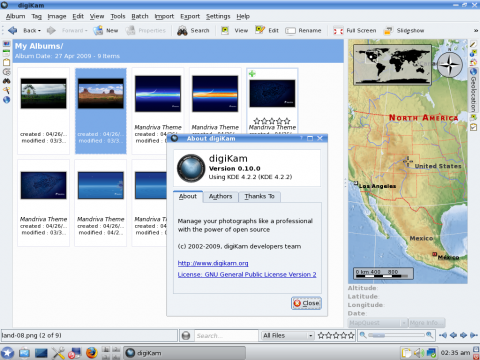
Task: Close the About digiKam dialog via Close button
Action: (x=306, y=303)
